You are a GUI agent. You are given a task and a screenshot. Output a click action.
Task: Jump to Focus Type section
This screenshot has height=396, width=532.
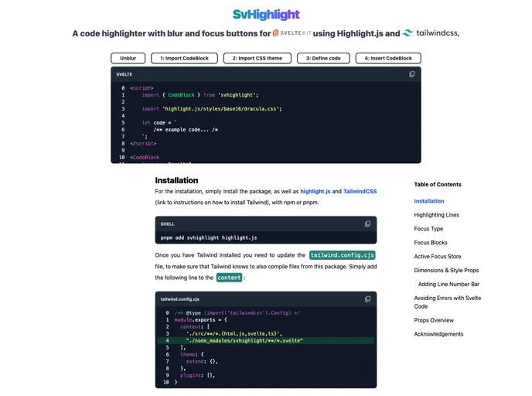pos(428,229)
